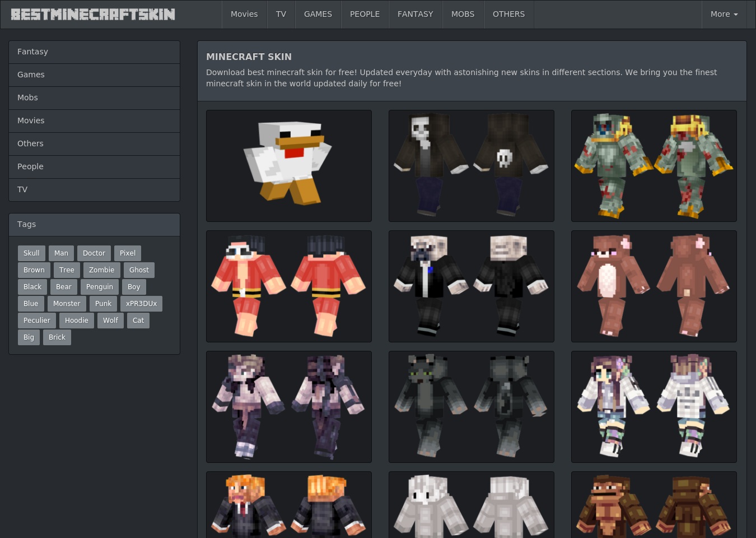
Task: Open the Wolf tag
Action: coord(110,321)
